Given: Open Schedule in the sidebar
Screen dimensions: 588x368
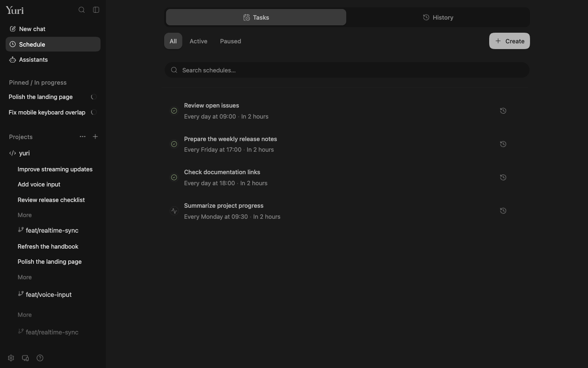Looking at the screenshot, I should (x=53, y=44).
